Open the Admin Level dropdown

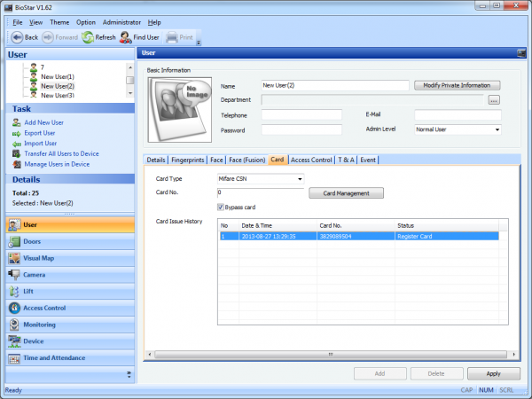tap(497, 129)
